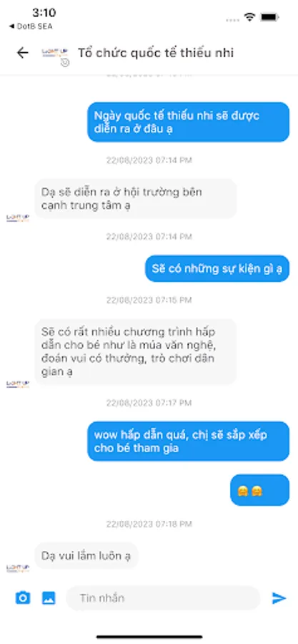Select 'Ngày quốc tế thiếu nhi' sent bubble

coord(189,122)
